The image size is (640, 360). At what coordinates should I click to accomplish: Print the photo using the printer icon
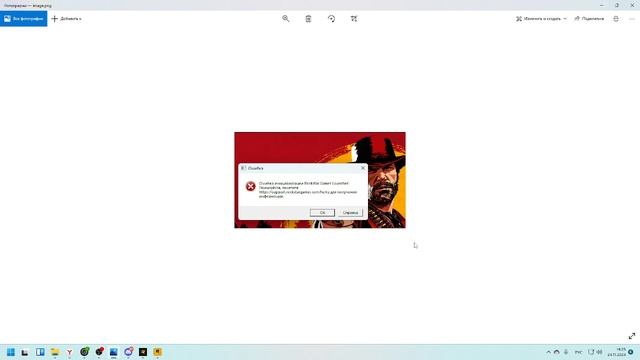(616, 19)
